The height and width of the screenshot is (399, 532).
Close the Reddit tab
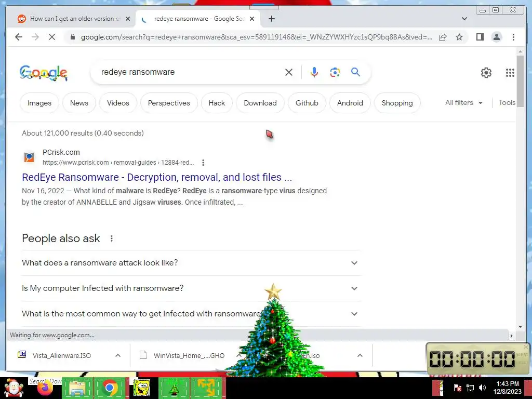point(128,19)
